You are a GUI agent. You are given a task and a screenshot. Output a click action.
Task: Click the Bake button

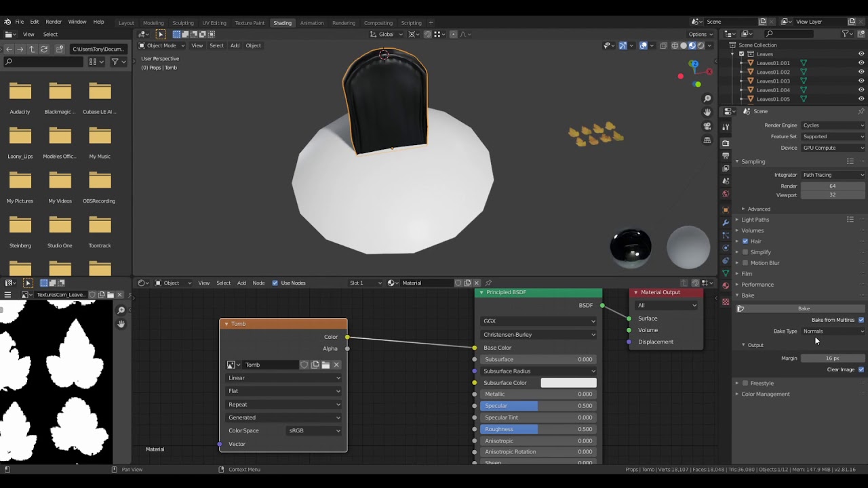point(804,309)
